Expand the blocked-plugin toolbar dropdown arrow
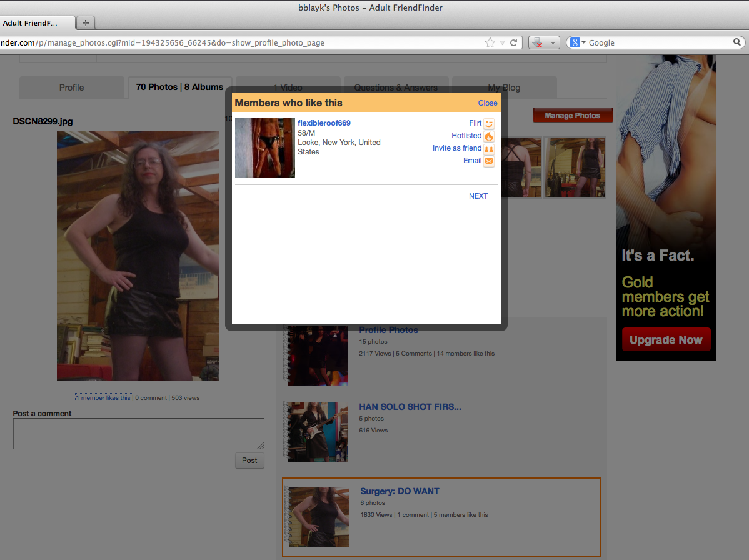 click(553, 42)
